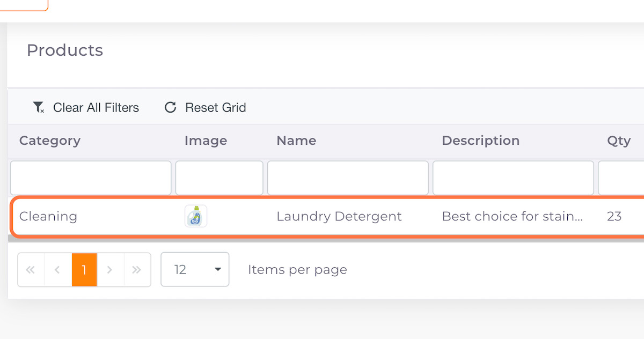Focus the Name filter input field
The image size is (644, 339).
348,178
